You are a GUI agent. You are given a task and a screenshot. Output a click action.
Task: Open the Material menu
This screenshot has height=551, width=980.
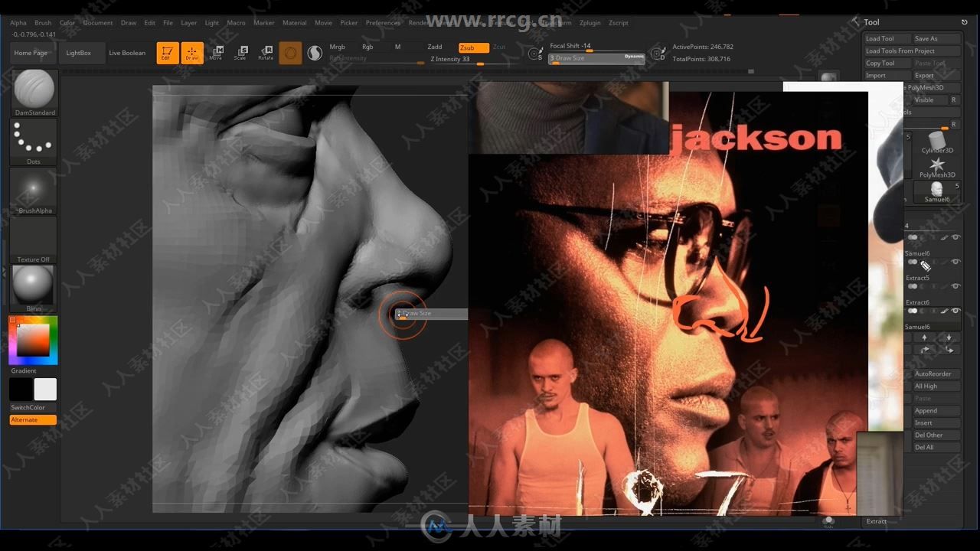point(294,23)
